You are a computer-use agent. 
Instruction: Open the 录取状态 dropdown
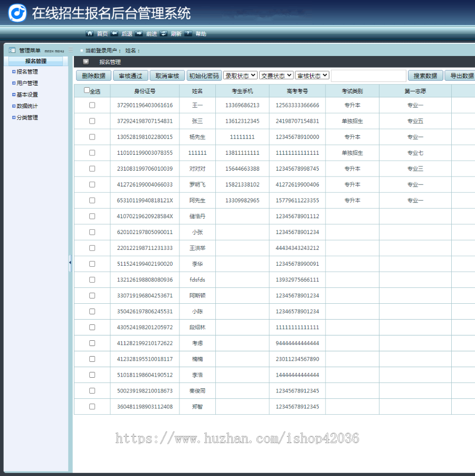pos(240,76)
